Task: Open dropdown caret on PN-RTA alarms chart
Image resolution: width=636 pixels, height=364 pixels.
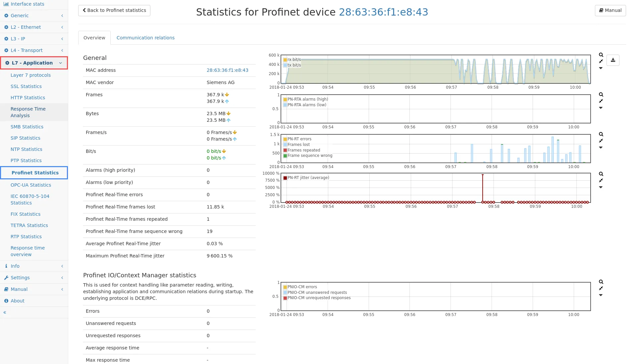Action: click(x=601, y=108)
